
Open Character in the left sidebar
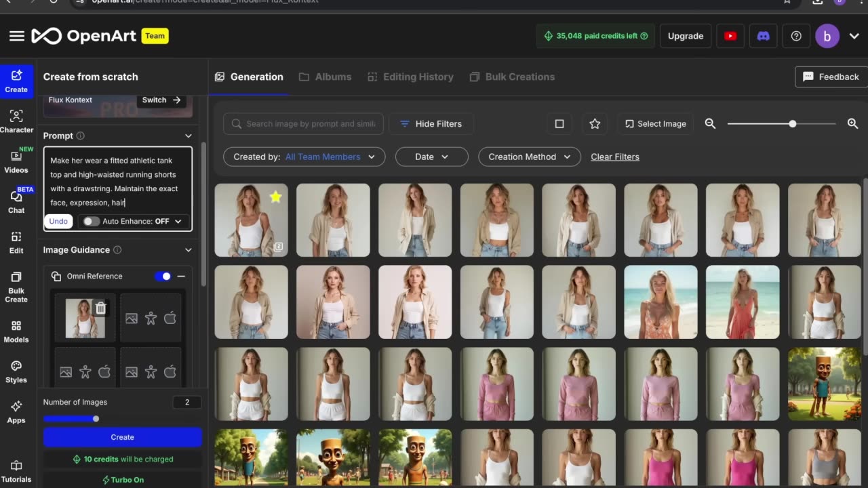[16, 121]
